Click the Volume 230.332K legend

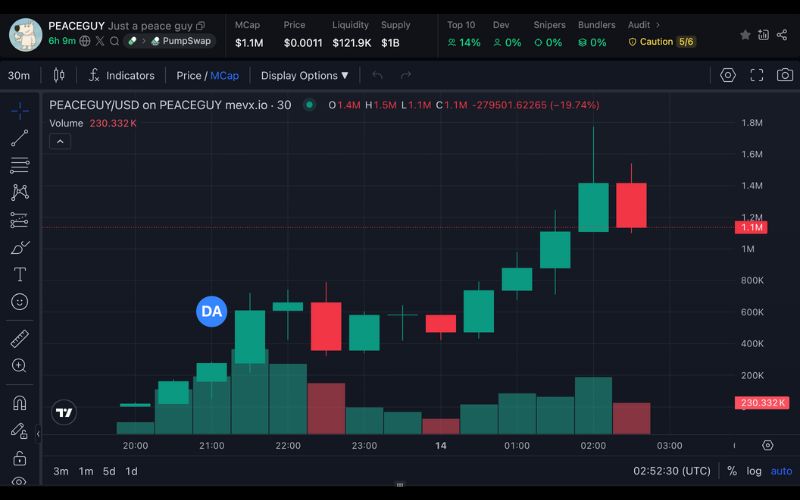pos(93,123)
